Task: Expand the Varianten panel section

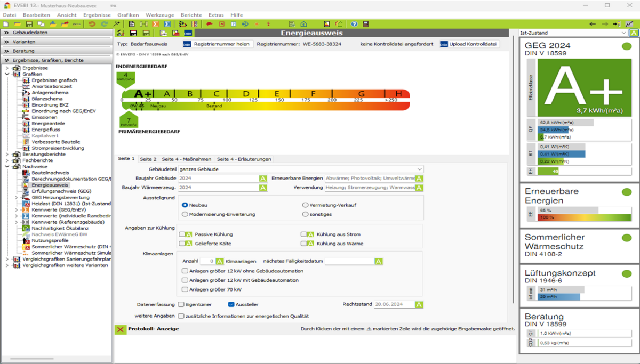Action: 57,42
